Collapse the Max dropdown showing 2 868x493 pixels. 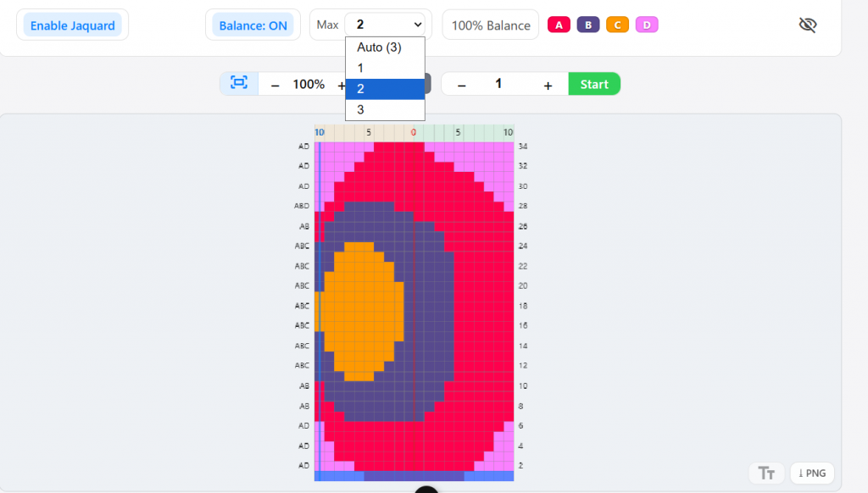pos(384,25)
